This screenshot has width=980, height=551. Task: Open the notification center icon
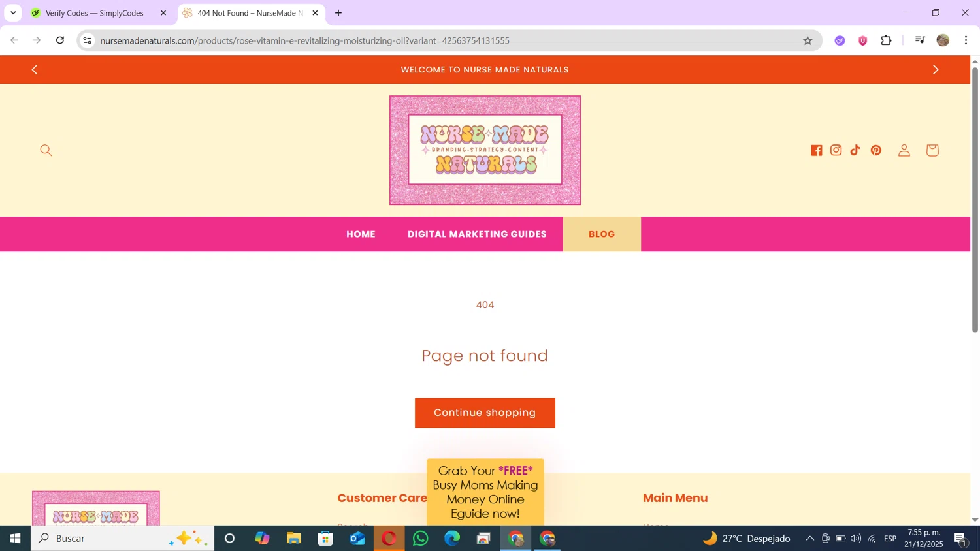pos(960,539)
